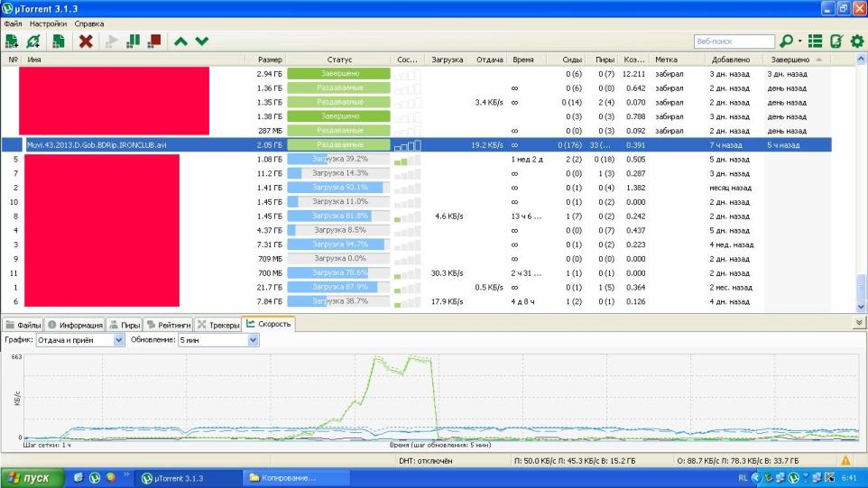Viewport: 868px width, 488px height.
Task: Sort by the Время column header
Action: (x=526, y=60)
